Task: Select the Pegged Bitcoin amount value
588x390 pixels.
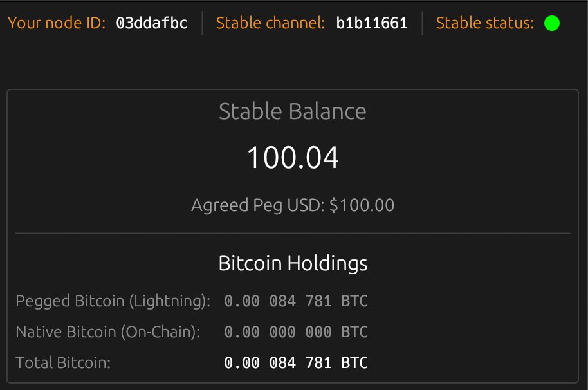Action: coord(296,301)
